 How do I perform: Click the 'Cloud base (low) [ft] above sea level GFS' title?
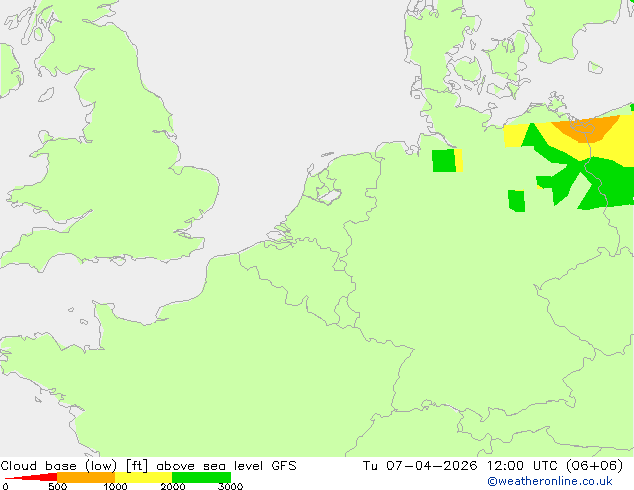point(148,466)
